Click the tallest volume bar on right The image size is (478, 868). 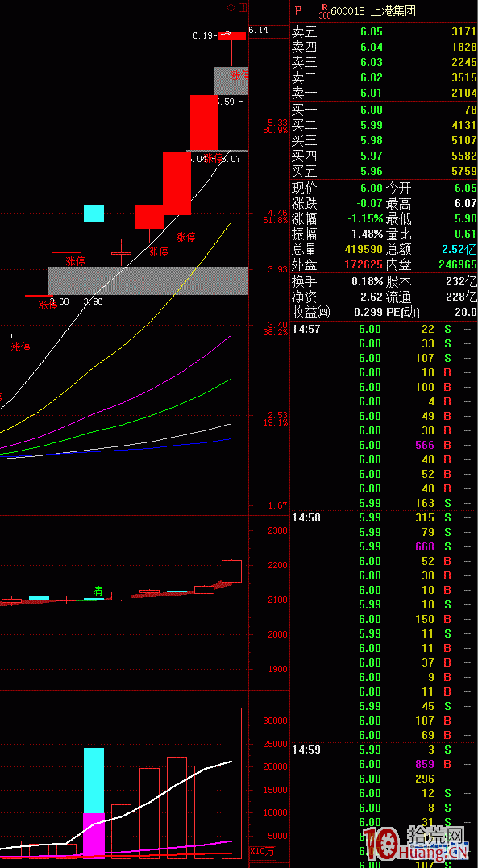[x=231, y=783]
